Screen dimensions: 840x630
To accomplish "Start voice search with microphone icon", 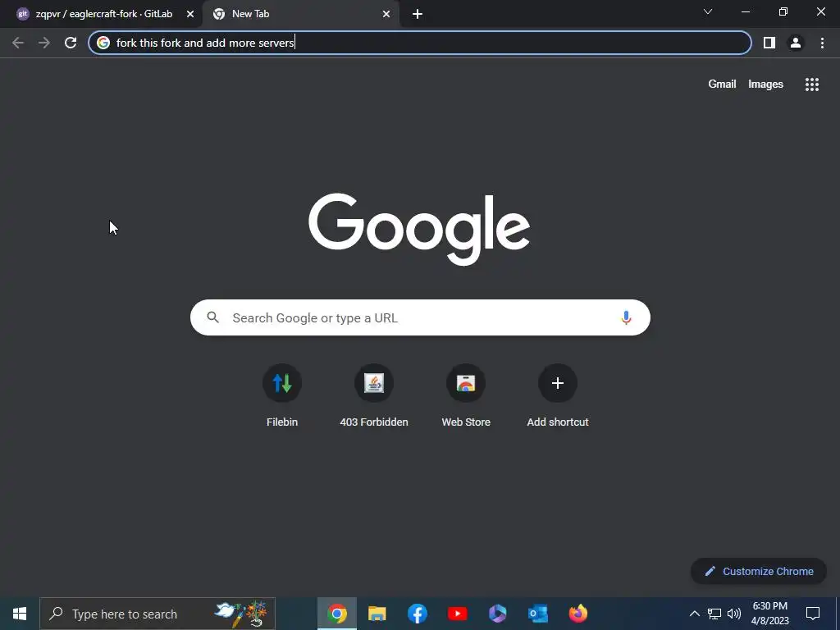I will pos(626,317).
